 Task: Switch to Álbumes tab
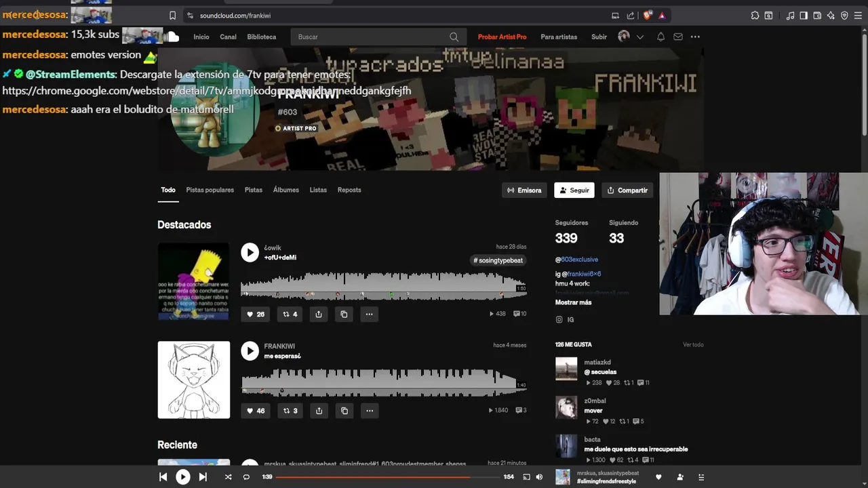coord(286,190)
